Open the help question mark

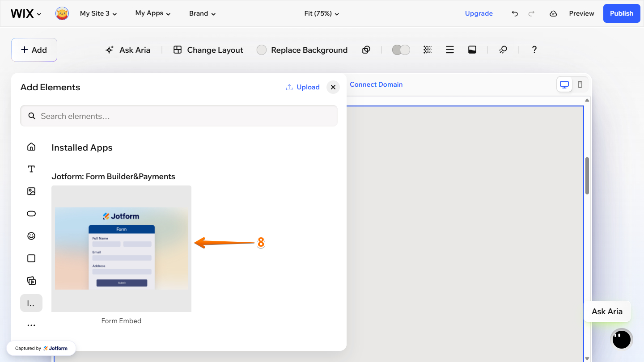click(x=534, y=50)
